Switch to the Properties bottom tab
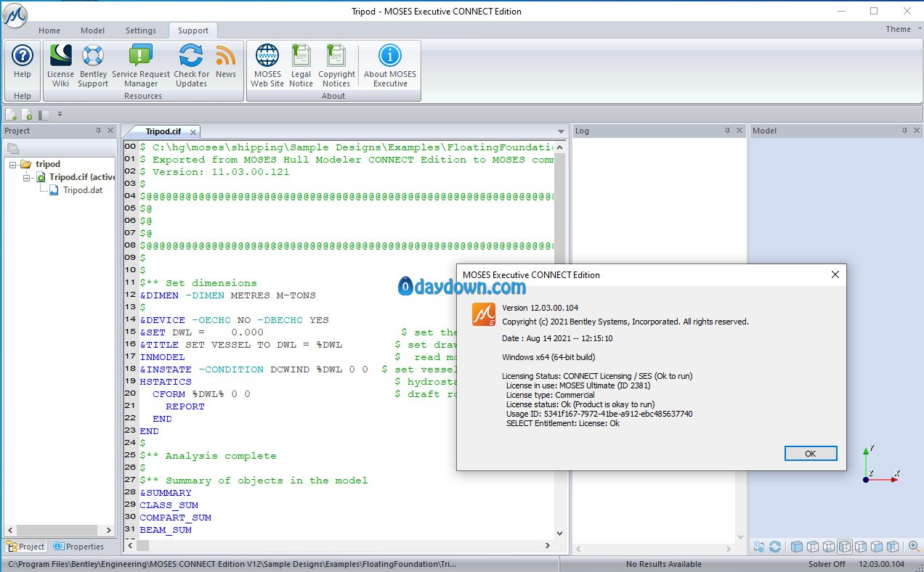This screenshot has height=572, width=924. click(x=78, y=547)
